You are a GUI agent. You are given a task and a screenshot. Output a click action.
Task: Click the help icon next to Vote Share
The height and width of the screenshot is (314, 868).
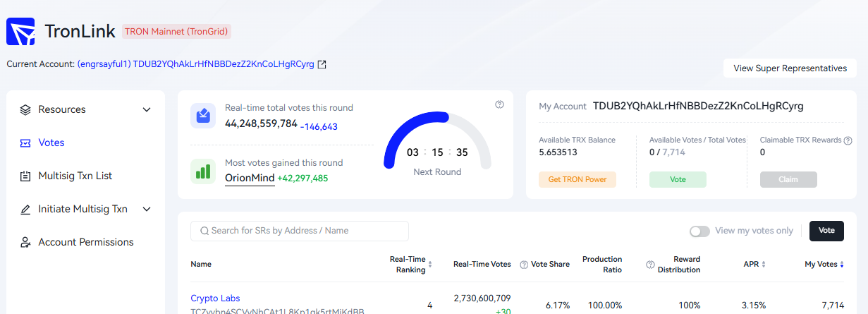coord(524,265)
